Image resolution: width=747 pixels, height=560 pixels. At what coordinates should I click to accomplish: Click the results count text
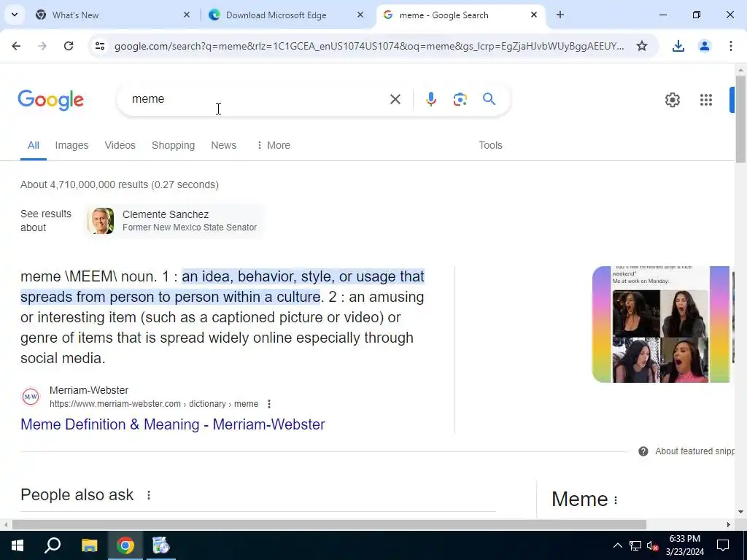tap(120, 184)
